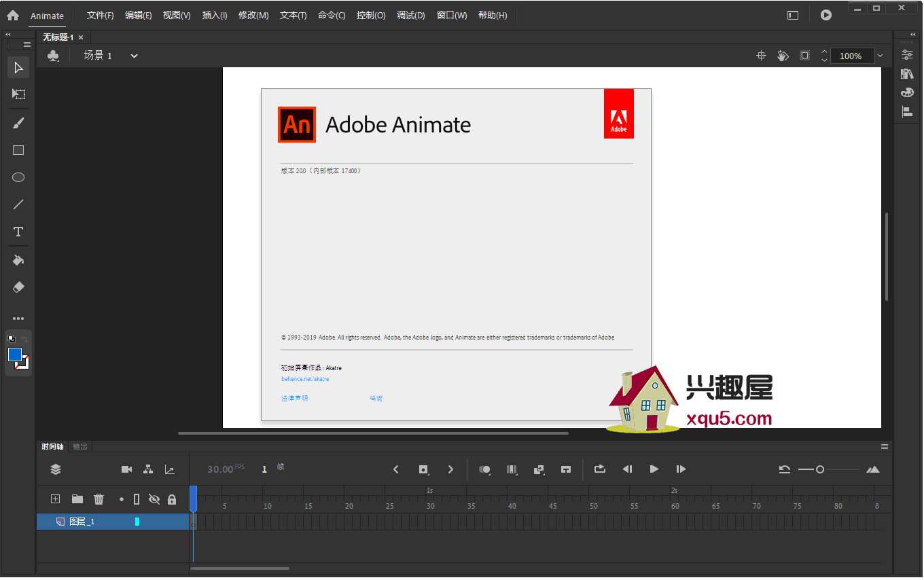Viewport: 924px width, 580px height.
Task: Toggle edit multiple frames button
Action: (512, 469)
